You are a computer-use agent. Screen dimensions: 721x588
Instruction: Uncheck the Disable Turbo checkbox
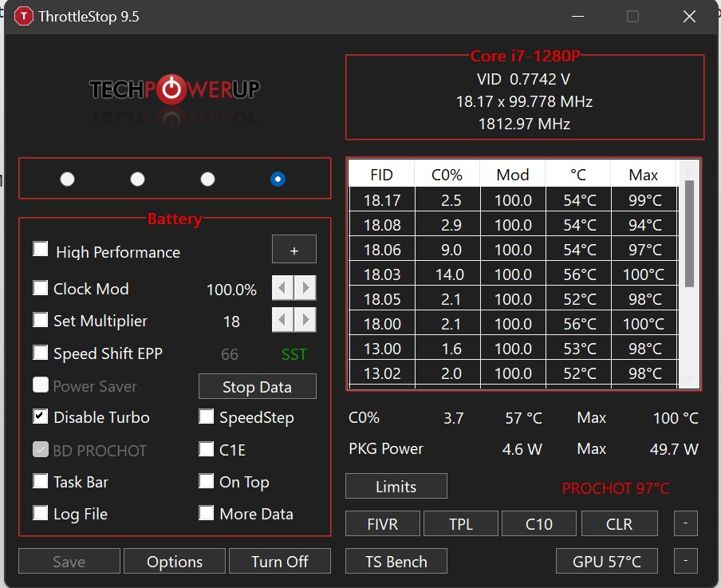[x=41, y=416]
